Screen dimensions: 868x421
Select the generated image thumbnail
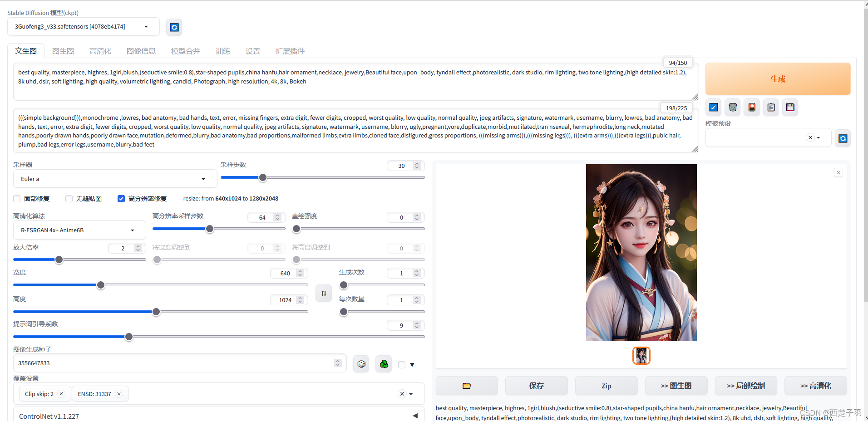pos(641,356)
